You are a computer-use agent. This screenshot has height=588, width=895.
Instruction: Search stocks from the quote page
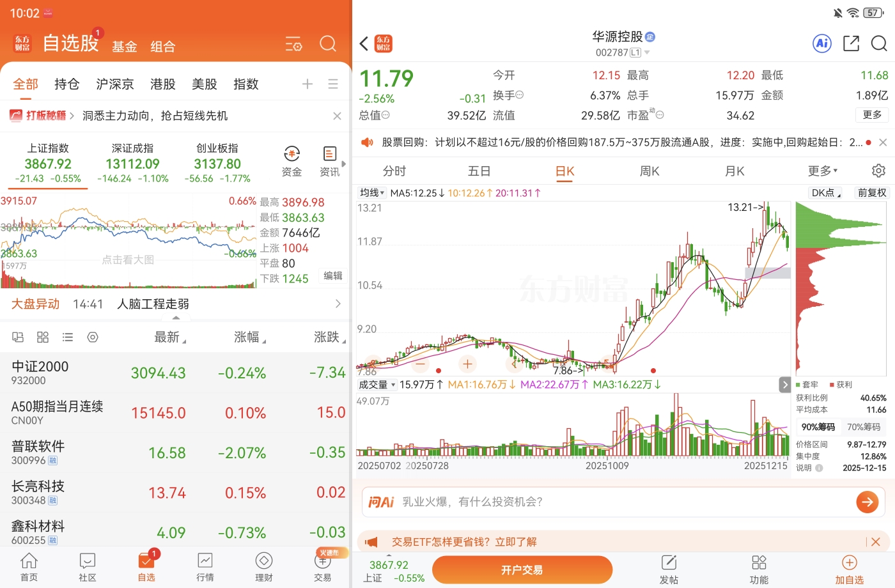(879, 43)
